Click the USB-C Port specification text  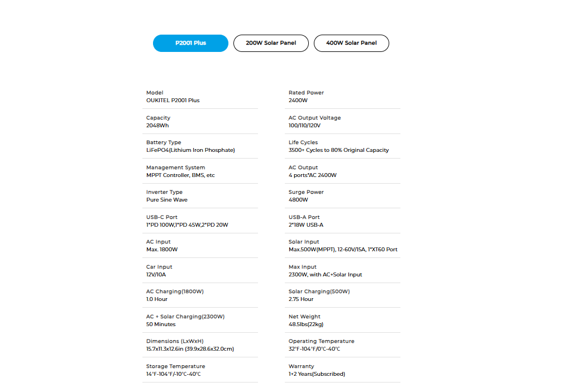tap(187, 225)
